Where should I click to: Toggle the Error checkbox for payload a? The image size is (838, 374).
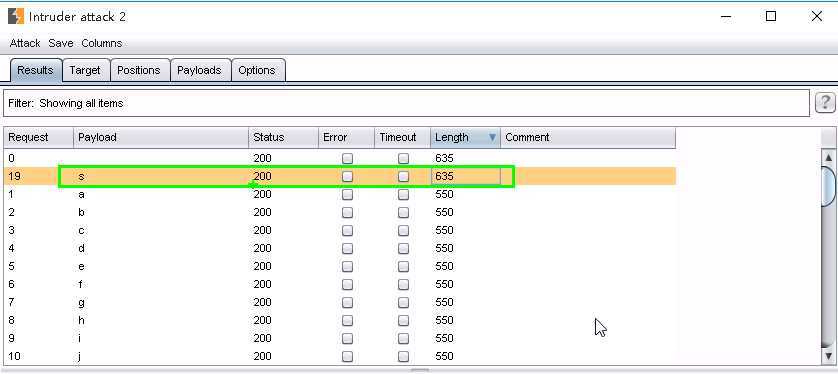click(347, 194)
